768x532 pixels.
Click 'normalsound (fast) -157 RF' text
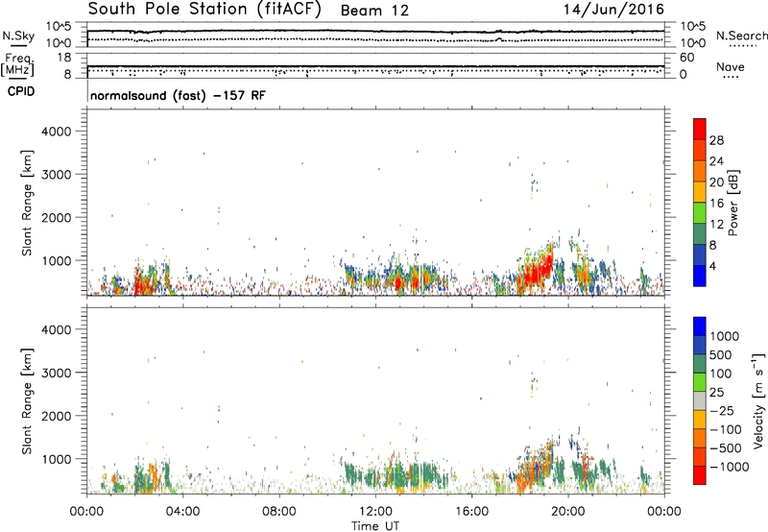[x=178, y=95]
